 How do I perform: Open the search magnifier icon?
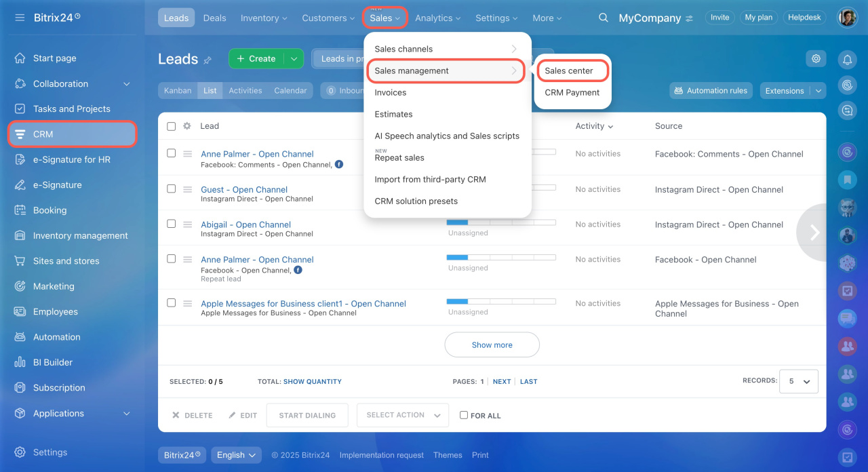(x=603, y=18)
